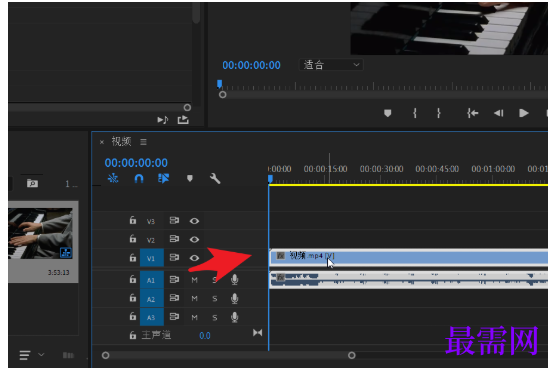Enable voice-over record on A2
Screen dimensions: 557x372
pyautogui.click(x=234, y=298)
